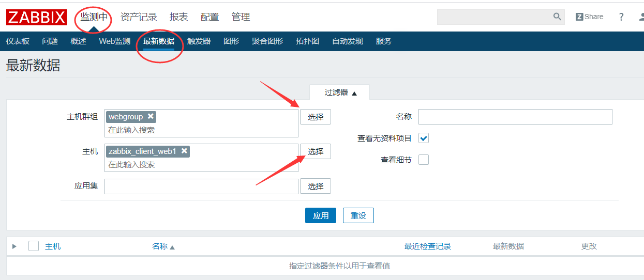This screenshot has width=644, height=280.
Task: Go to 服务 submenu
Action: (x=384, y=41)
